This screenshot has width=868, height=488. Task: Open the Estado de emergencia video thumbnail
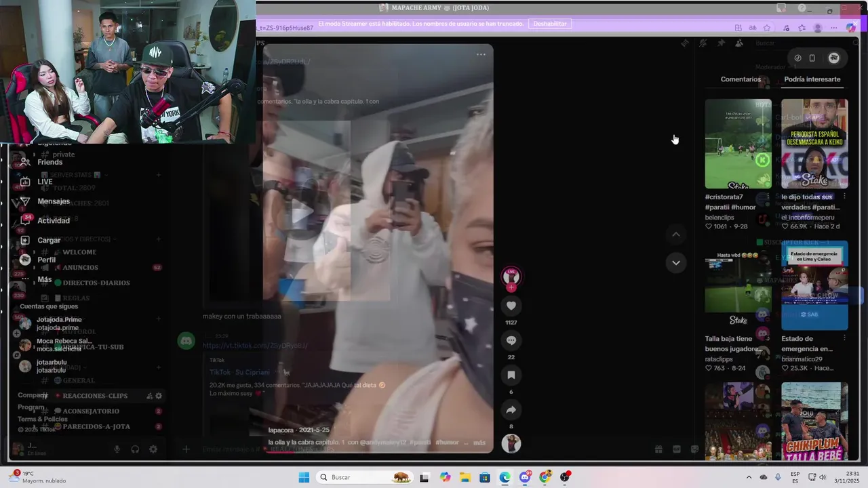814,285
